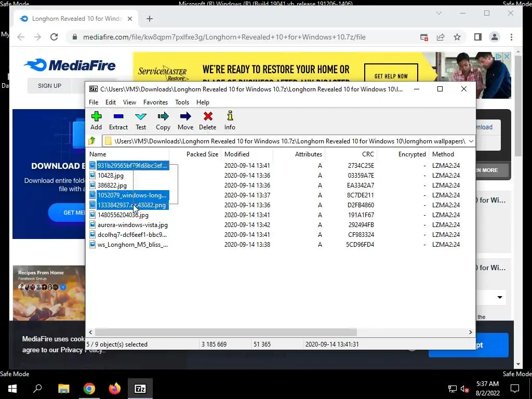
Task: Open the Favorites menu in 7-Zip
Action: (155, 102)
